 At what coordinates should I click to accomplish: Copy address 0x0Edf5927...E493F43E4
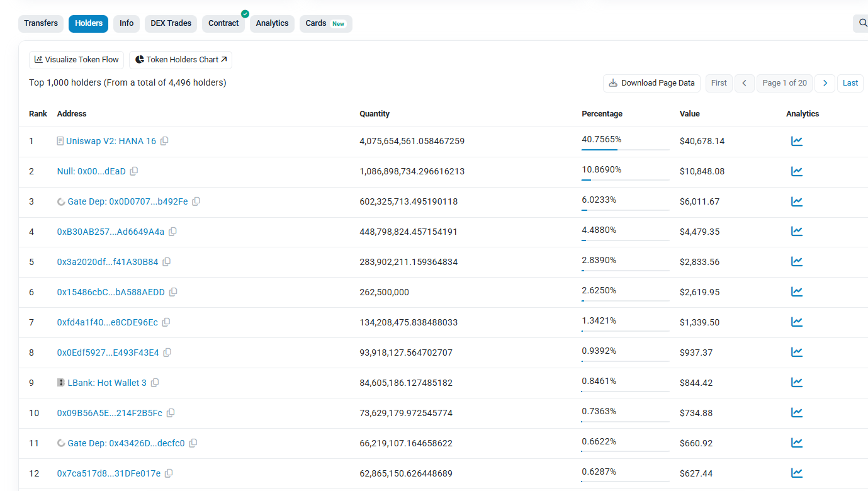[167, 353]
